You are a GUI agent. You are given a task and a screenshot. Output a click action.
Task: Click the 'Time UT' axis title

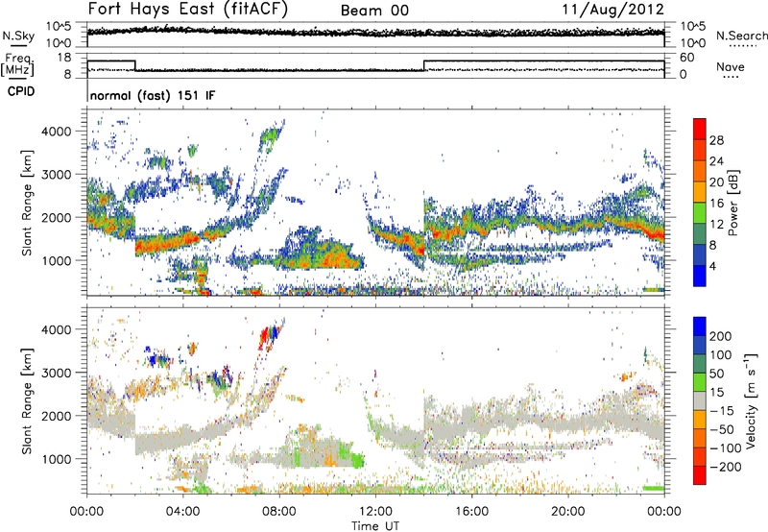point(375,526)
